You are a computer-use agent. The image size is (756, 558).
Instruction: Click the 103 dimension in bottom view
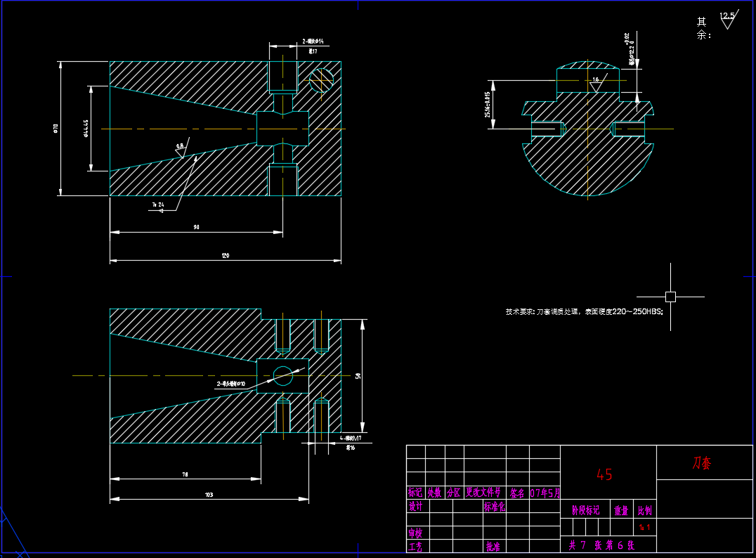tap(209, 495)
